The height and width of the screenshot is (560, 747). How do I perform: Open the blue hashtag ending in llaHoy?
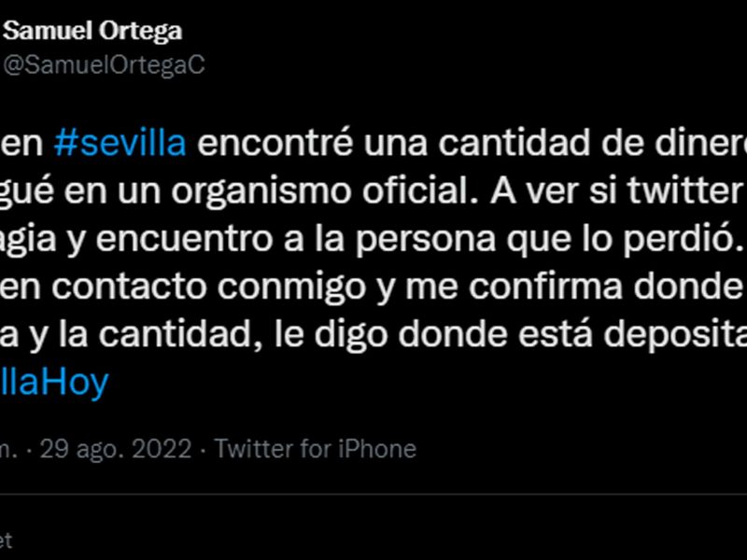[x=54, y=382]
